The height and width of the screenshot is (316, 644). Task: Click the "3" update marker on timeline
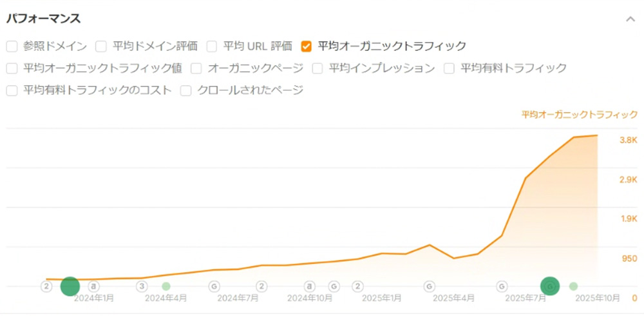point(142,286)
